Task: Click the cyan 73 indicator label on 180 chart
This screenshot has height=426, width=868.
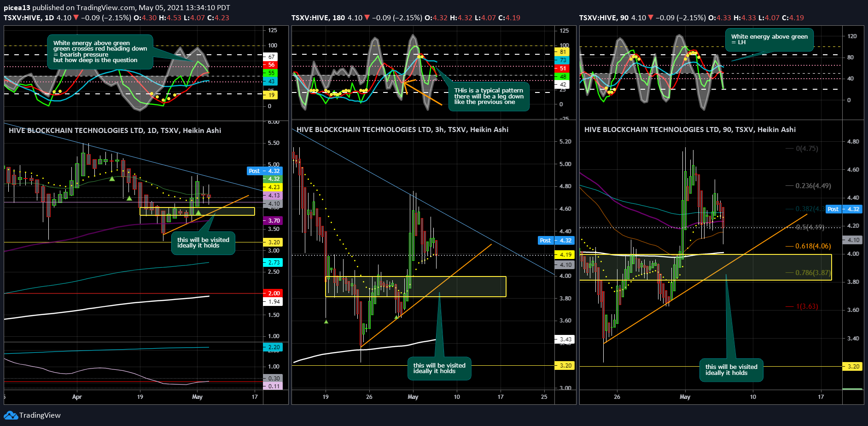Action: click(562, 60)
